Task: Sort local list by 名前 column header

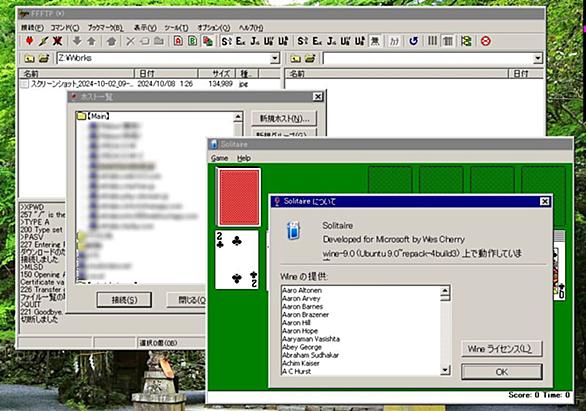Action: pos(76,74)
